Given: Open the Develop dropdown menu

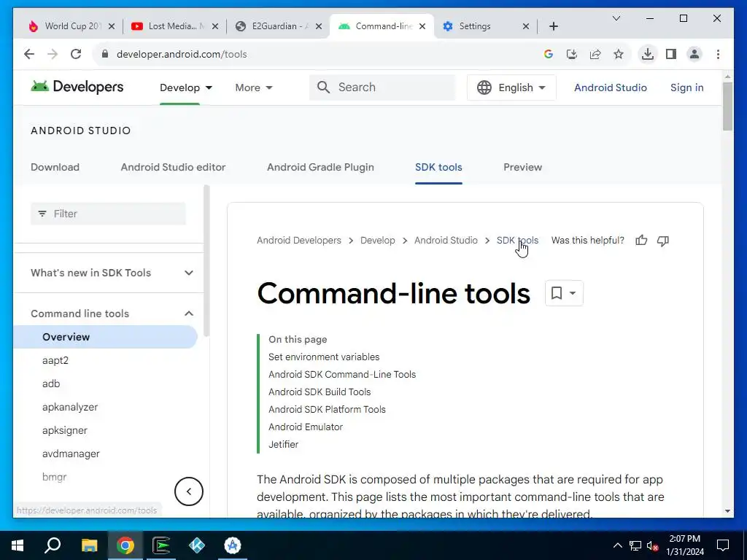Looking at the screenshot, I should click(x=186, y=87).
